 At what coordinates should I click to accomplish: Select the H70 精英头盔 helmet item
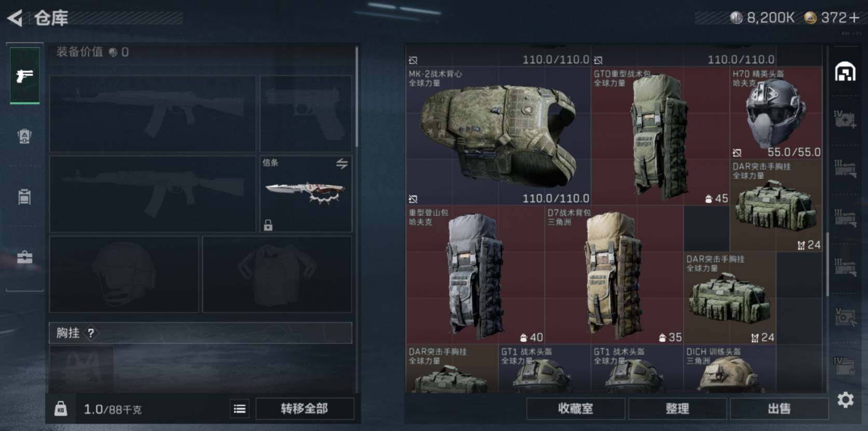[776, 113]
